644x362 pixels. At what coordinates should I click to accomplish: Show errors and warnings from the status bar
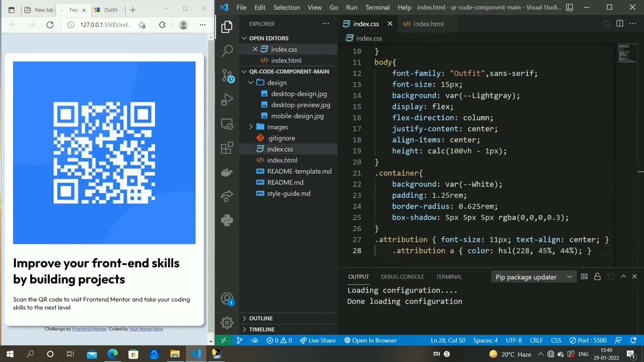[279, 340]
